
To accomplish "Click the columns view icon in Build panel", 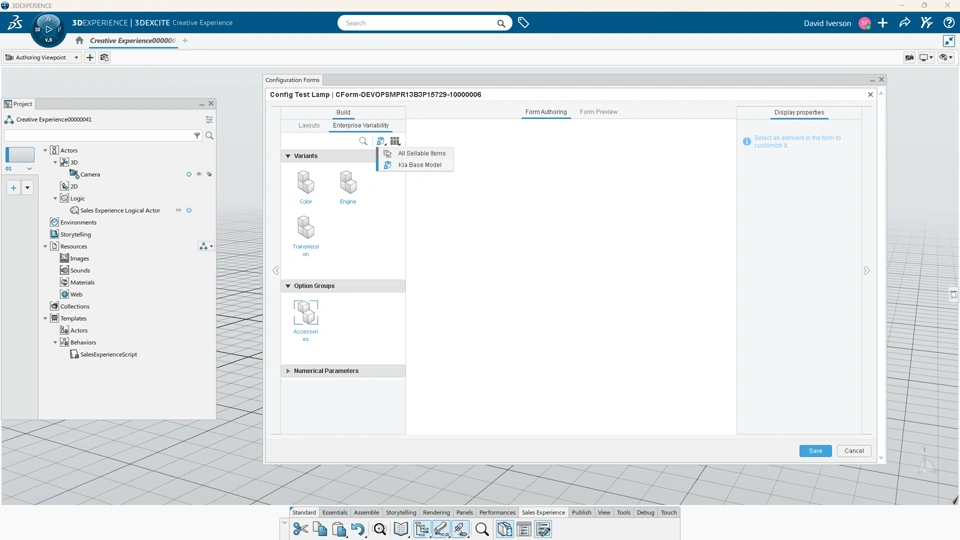I will click(396, 141).
